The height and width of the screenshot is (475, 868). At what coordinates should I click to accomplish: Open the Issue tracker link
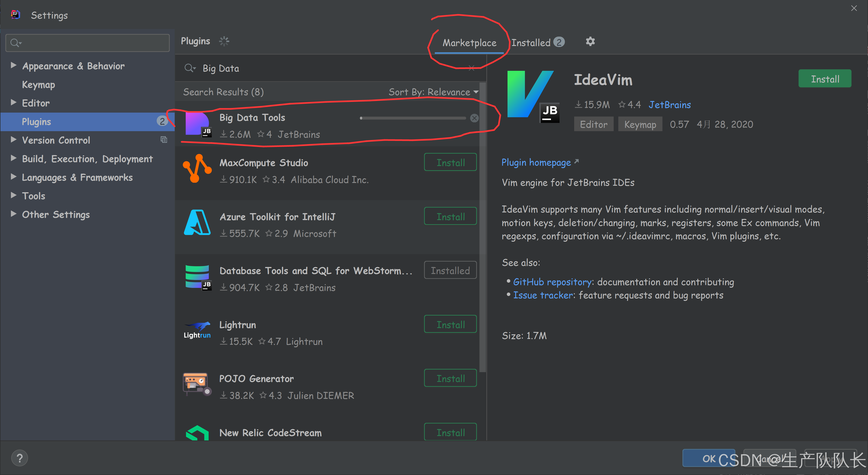543,296
